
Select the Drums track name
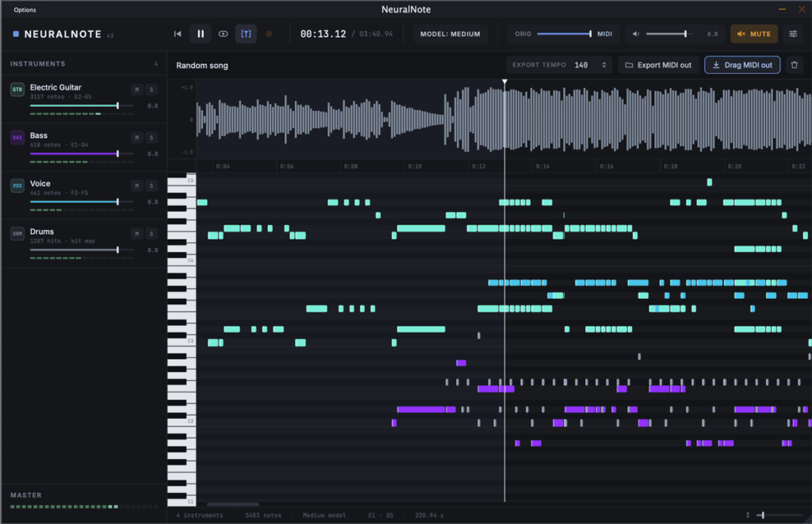click(x=41, y=231)
